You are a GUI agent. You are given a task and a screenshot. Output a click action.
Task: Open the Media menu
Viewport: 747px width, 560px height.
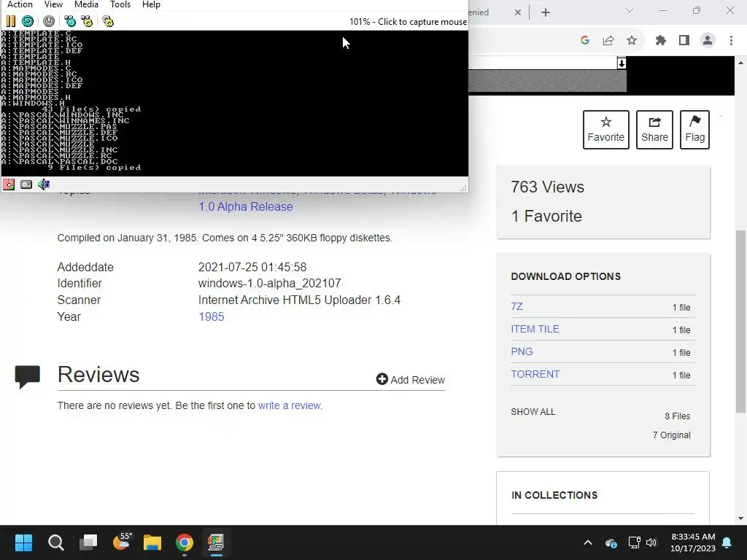[x=86, y=4]
